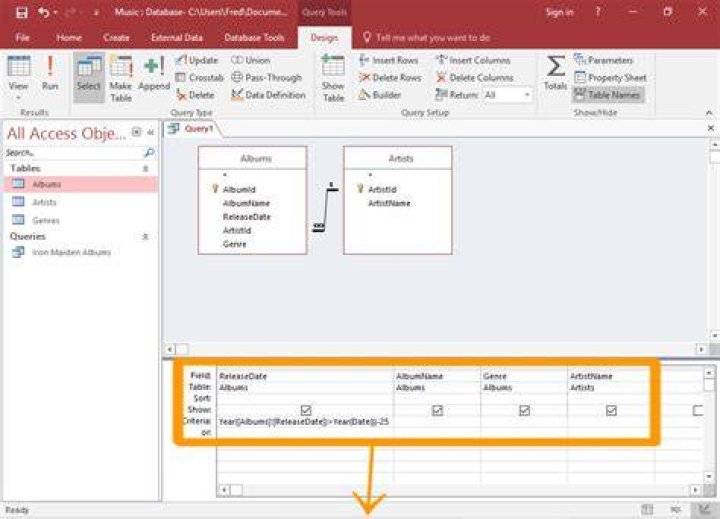
Task: Collapse navigation pane with shutter button
Action: point(151,132)
